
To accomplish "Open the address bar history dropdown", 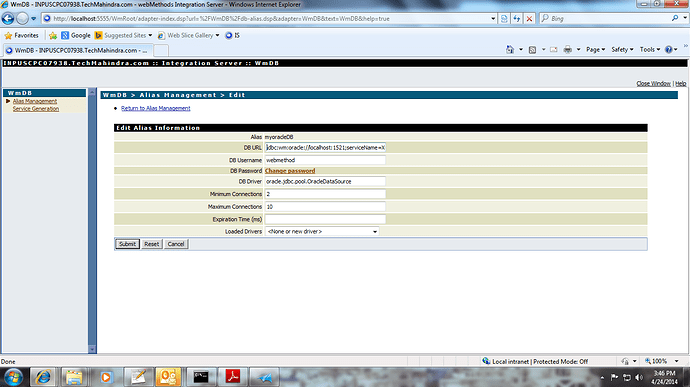I will point(493,18).
